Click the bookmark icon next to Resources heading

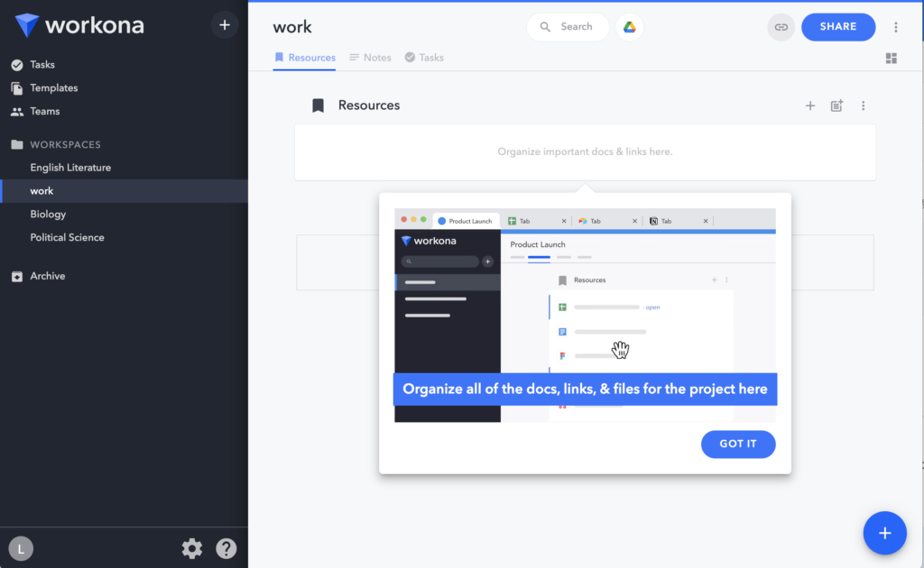pos(319,105)
